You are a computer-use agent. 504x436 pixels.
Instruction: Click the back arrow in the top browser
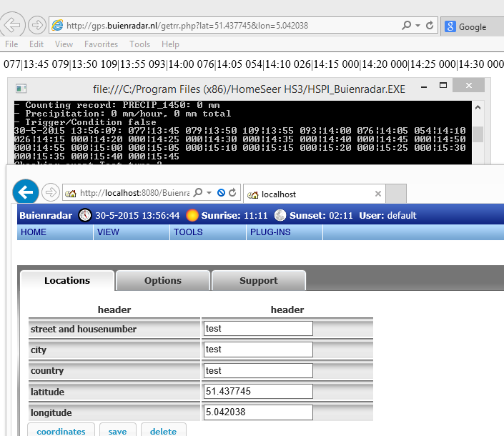[12, 25]
